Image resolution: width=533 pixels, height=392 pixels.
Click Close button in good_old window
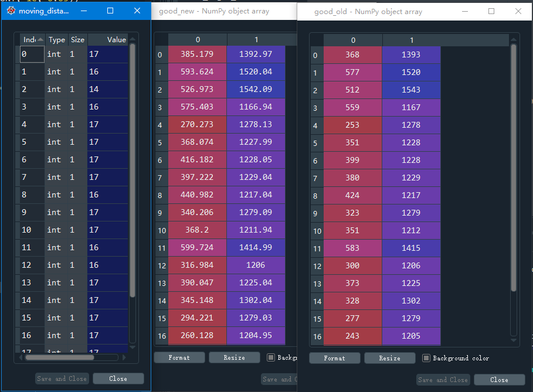pyautogui.click(x=499, y=380)
